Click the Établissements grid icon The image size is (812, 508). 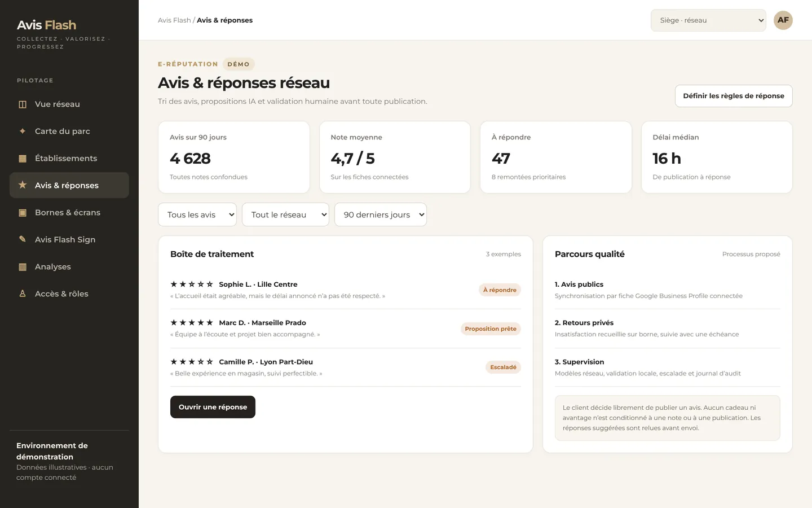pyautogui.click(x=23, y=159)
